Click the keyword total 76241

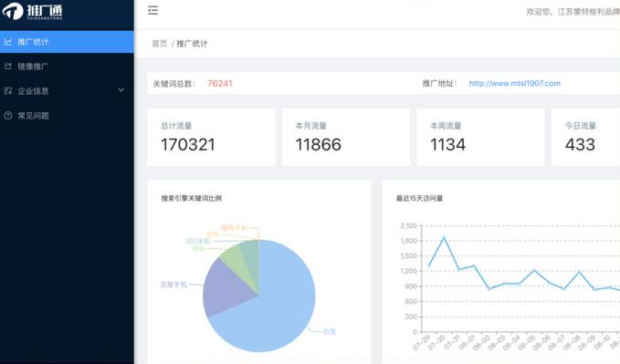[x=220, y=83]
